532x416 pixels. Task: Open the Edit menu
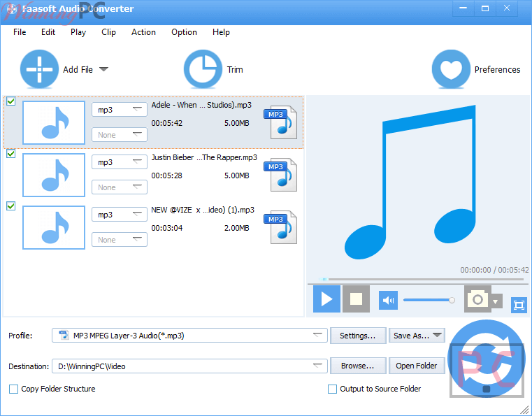pos(48,32)
